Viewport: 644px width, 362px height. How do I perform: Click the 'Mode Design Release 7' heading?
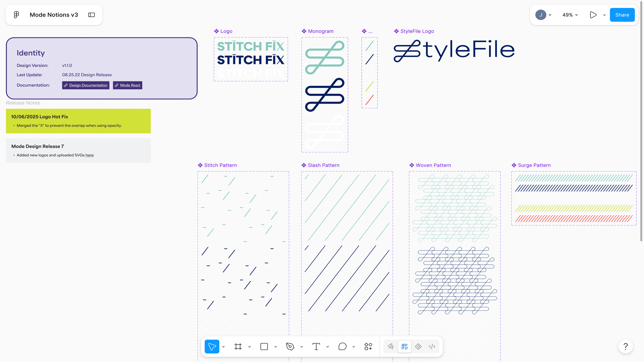pos(38,146)
